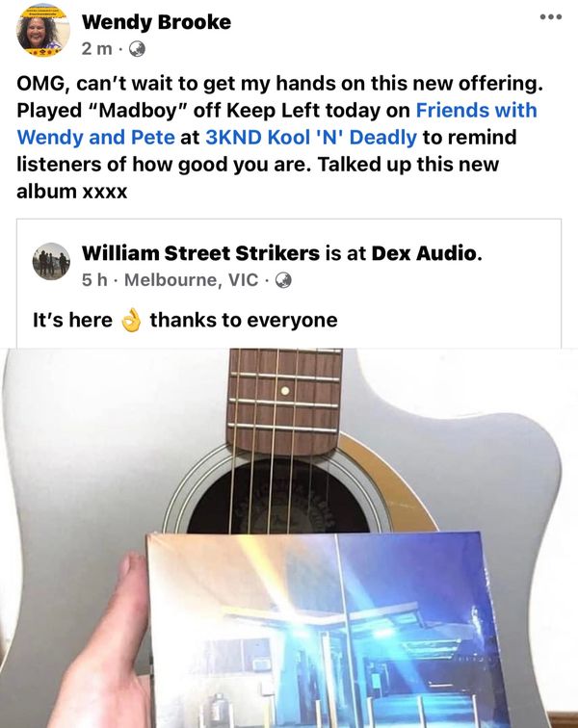Viewport: 578px width, 728px height.
Task: Open the 5 h shared post timestamp
Action: (x=94, y=280)
